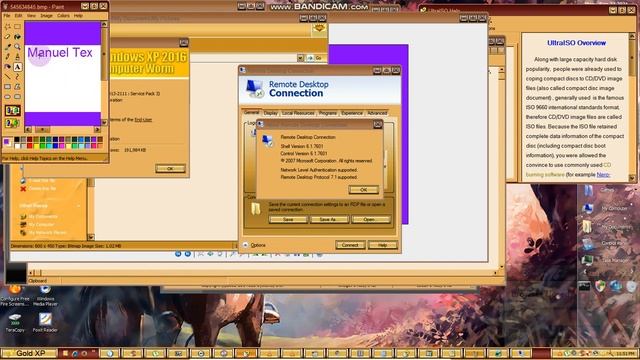Open the CD burning software link
Screen dimensions: 640x360
point(569,170)
